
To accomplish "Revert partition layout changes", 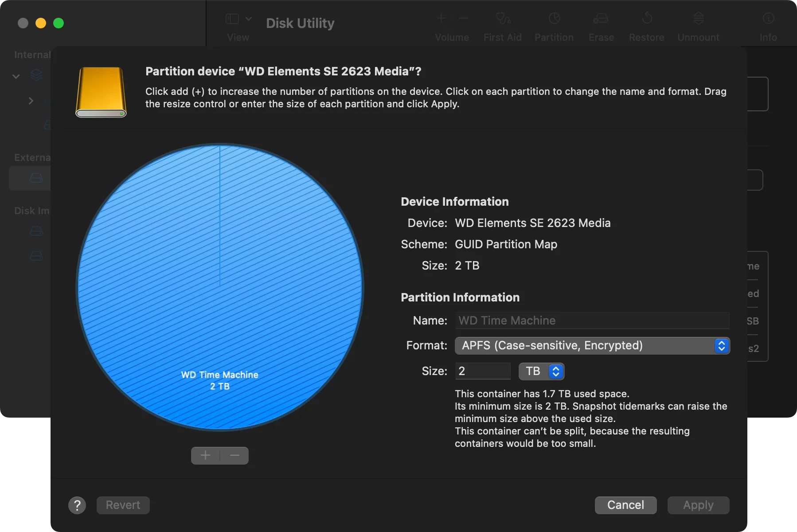I will coord(123,505).
